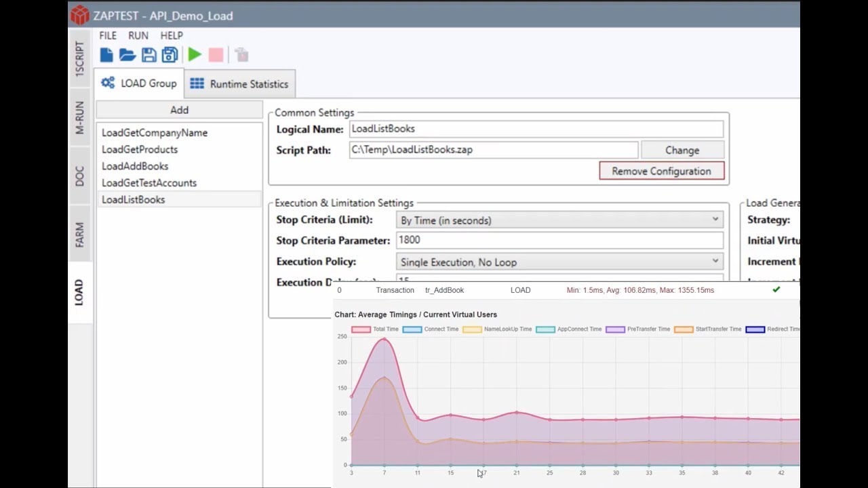Save all using the double floppy icon
The height and width of the screenshot is (488, 868).
pyautogui.click(x=170, y=55)
